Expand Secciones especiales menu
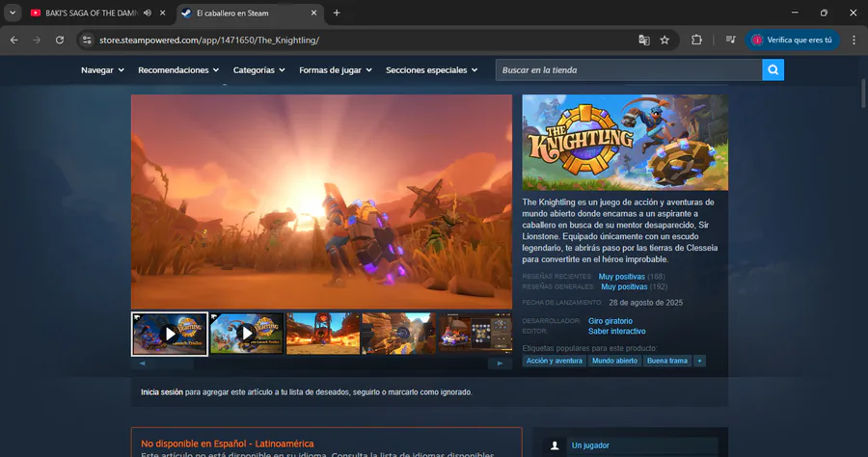The image size is (868, 457). point(432,70)
